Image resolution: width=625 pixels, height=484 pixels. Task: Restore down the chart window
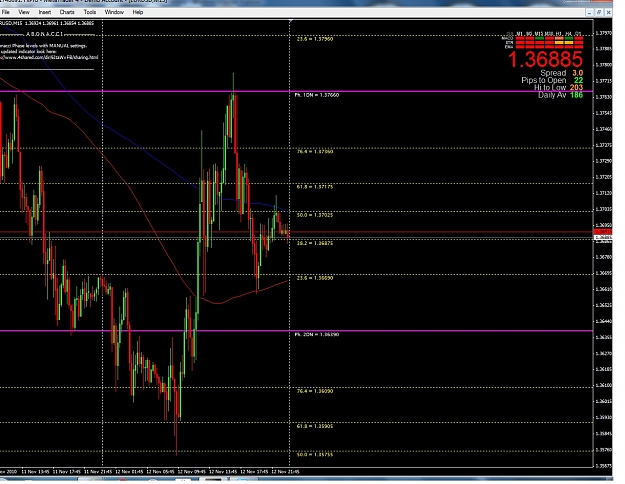tap(599, 12)
